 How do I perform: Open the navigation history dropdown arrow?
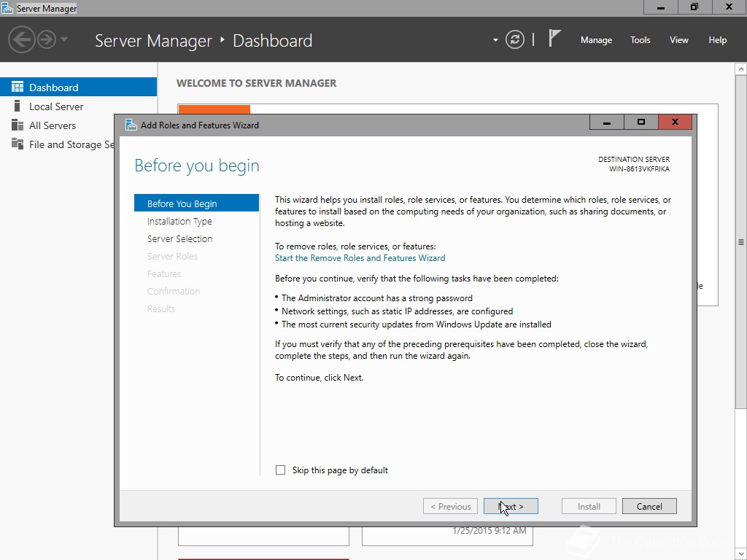pyautogui.click(x=64, y=39)
